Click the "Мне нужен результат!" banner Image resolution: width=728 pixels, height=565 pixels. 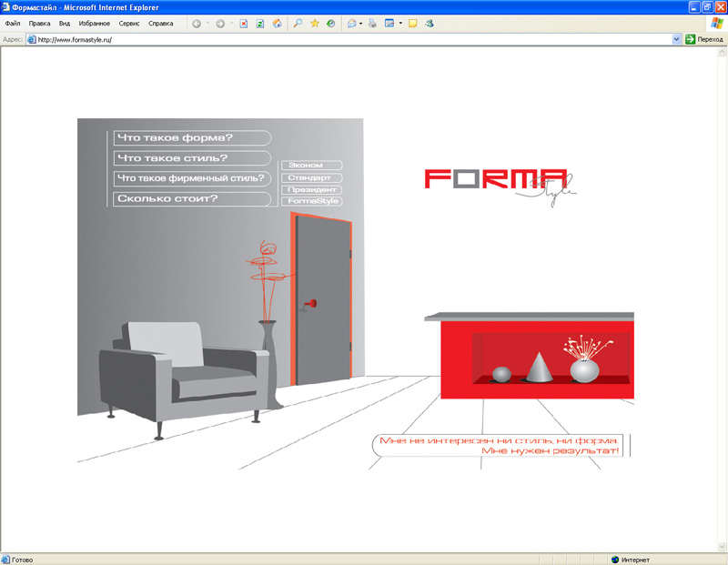point(498,446)
